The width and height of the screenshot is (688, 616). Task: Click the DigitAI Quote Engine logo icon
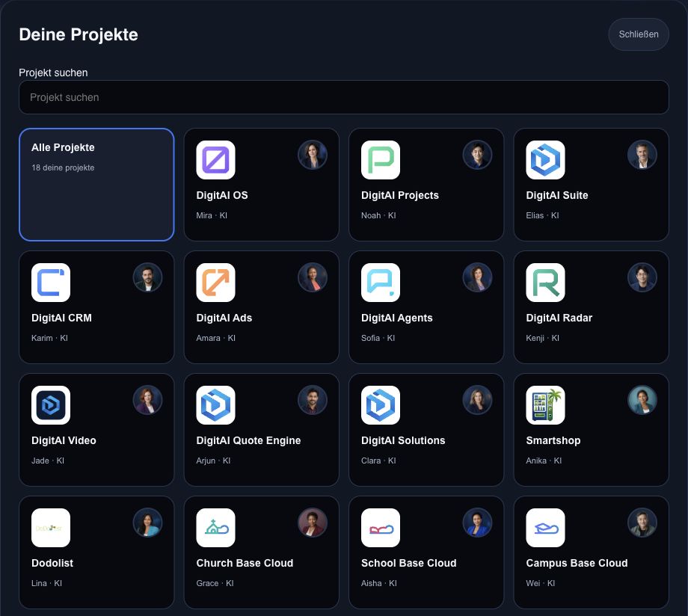tap(215, 405)
